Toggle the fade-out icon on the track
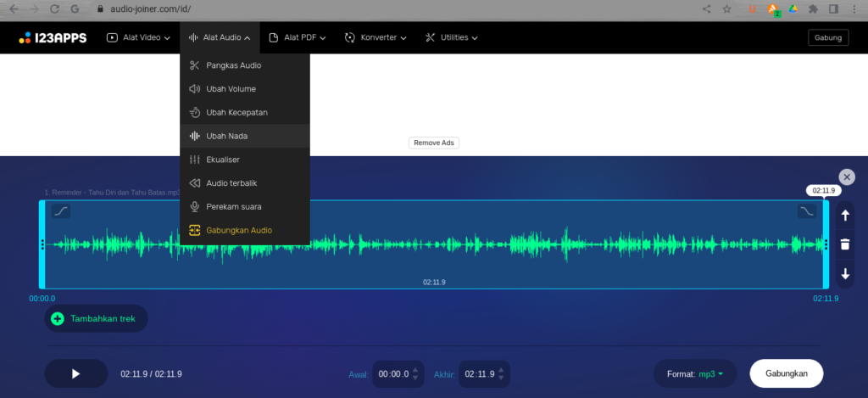This screenshot has height=398, width=868. tap(807, 210)
